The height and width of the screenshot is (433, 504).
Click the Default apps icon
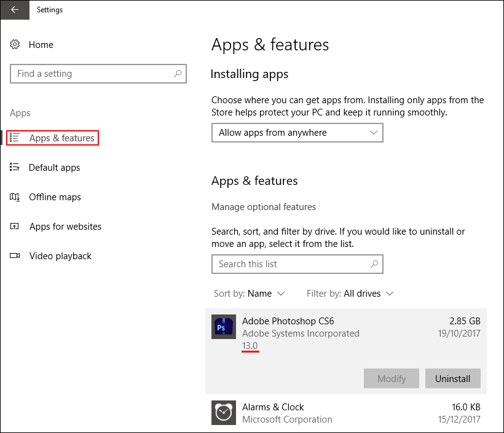pyautogui.click(x=15, y=167)
